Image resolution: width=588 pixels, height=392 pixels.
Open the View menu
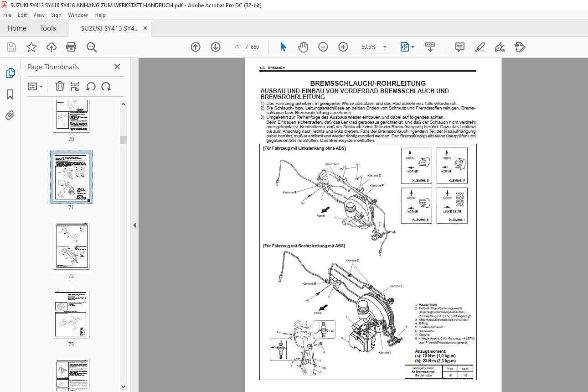pyautogui.click(x=39, y=15)
